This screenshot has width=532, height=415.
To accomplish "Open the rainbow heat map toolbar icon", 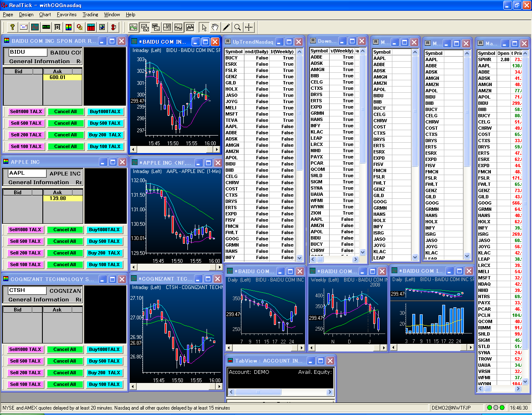I will click(x=69, y=27).
